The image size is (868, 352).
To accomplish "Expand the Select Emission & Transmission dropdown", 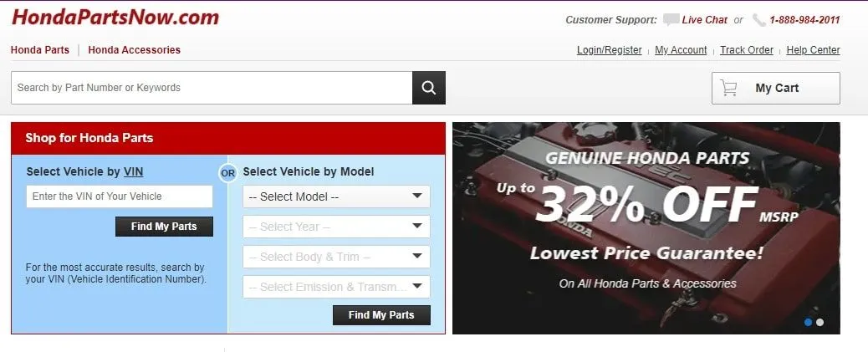I will [x=336, y=287].
